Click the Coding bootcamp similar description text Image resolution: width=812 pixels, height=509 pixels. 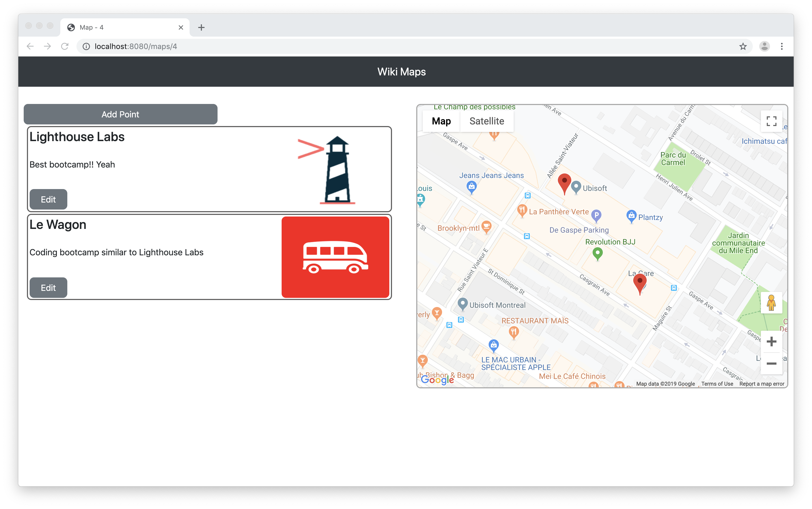pos(116,253)
